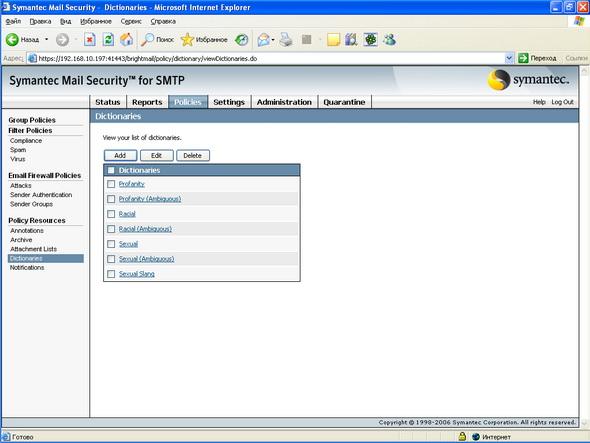Switch to the Status tab

108,102
